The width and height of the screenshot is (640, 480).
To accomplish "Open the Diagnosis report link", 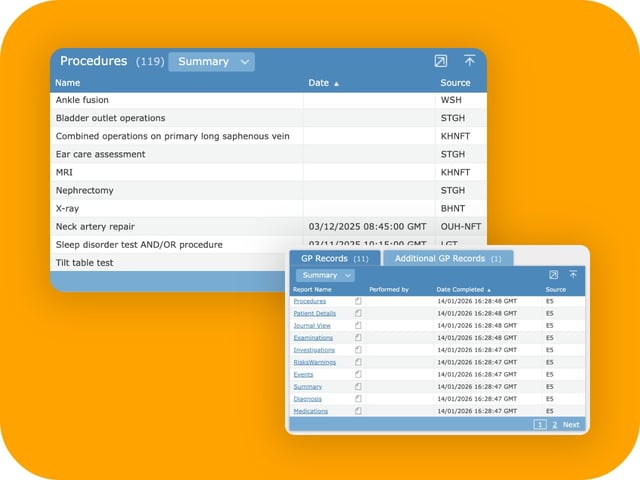I will click(x=307, y=399).
